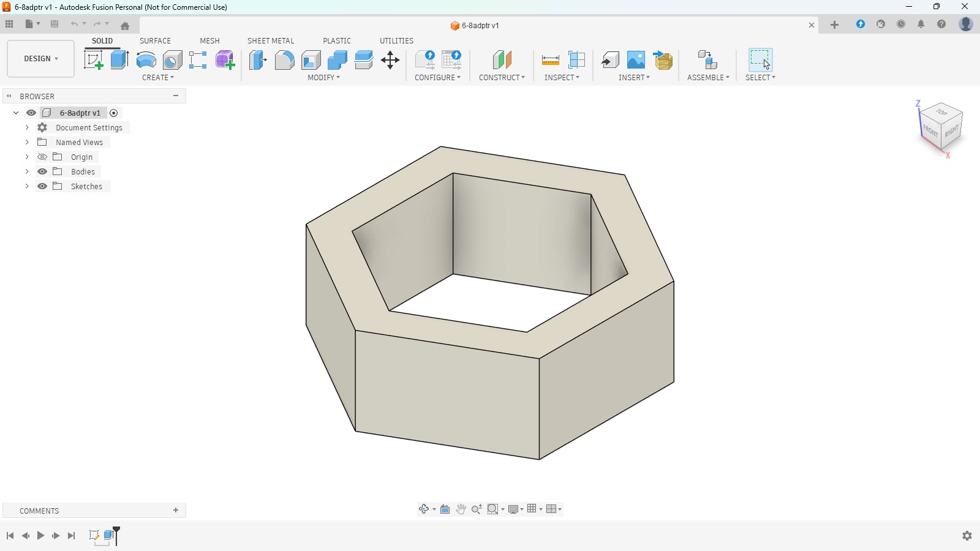Image resolution: width=980 pixels, height=551 pixels.
Task: Select the Hole tool icon
Action: point(172,60)
